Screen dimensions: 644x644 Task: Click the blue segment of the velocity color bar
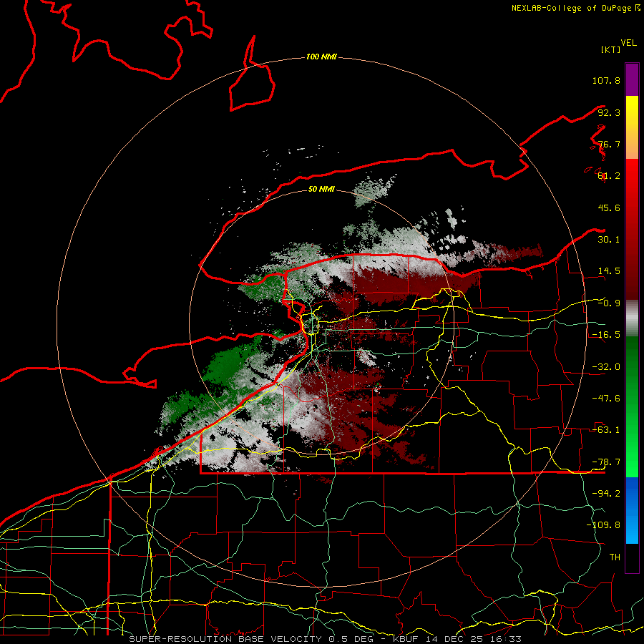632,510
